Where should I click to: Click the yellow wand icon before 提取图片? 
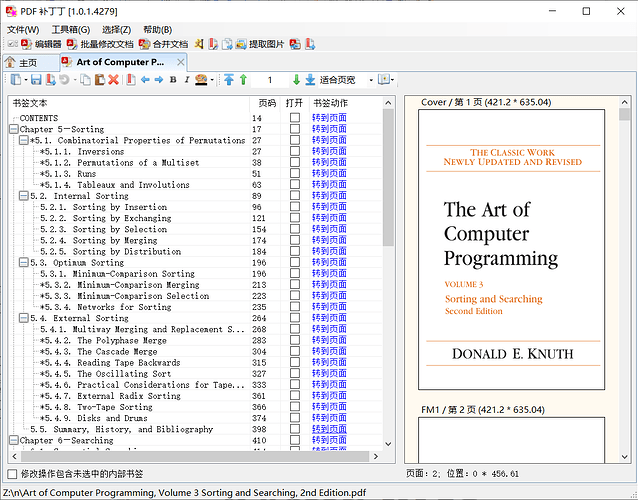pos(199,44)
